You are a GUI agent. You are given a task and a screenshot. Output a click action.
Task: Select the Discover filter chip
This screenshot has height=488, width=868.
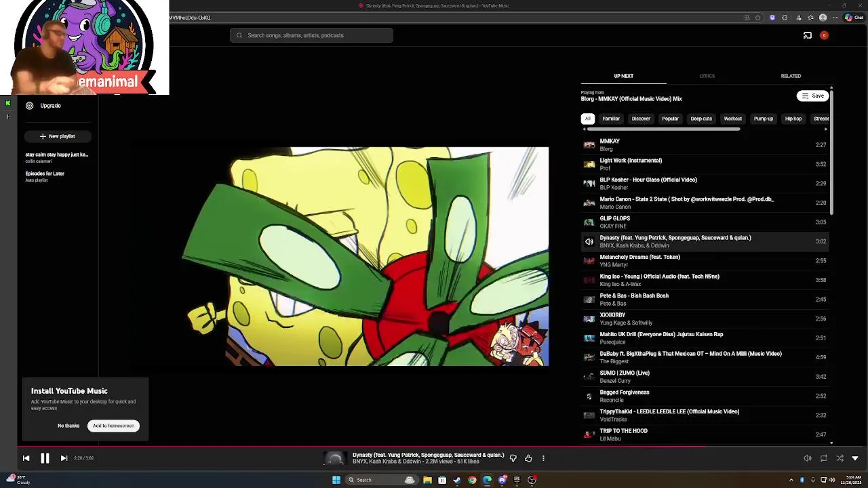pyautogui.click(x=641, y=119)
